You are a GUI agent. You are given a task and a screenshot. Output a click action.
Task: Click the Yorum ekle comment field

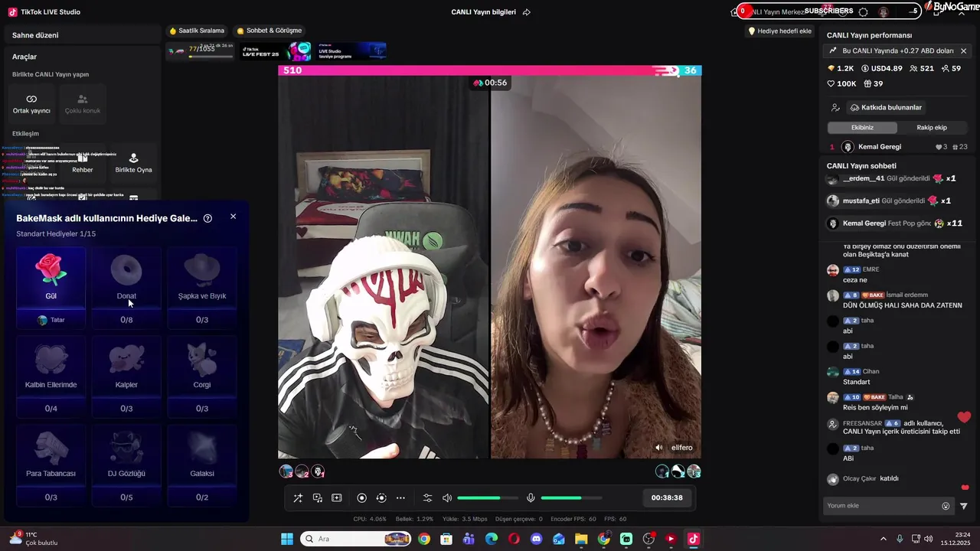click(883, 506)
